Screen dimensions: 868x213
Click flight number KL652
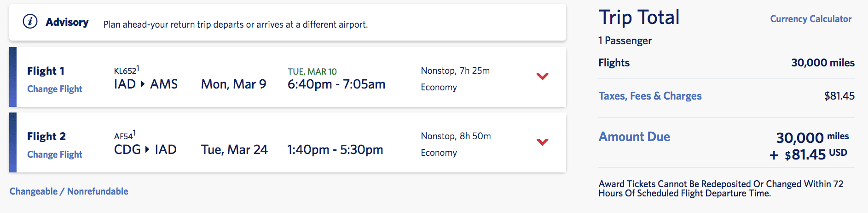pyautogui.click(x=125, y=71)
